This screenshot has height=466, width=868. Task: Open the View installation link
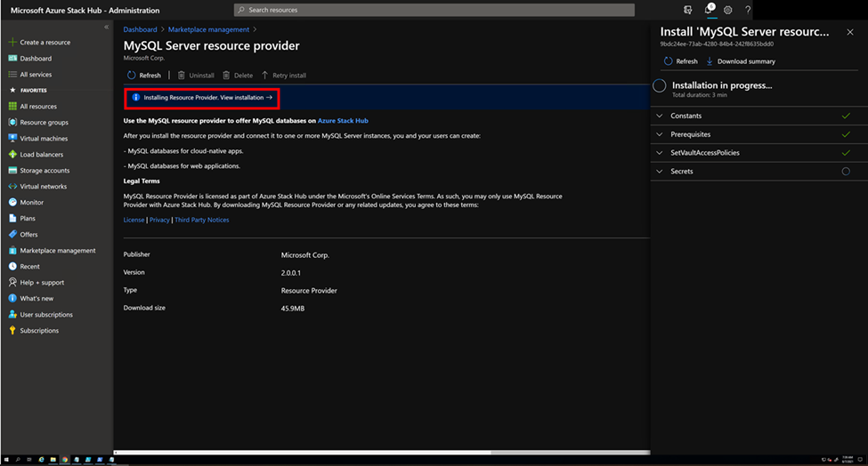click(247, 97)
